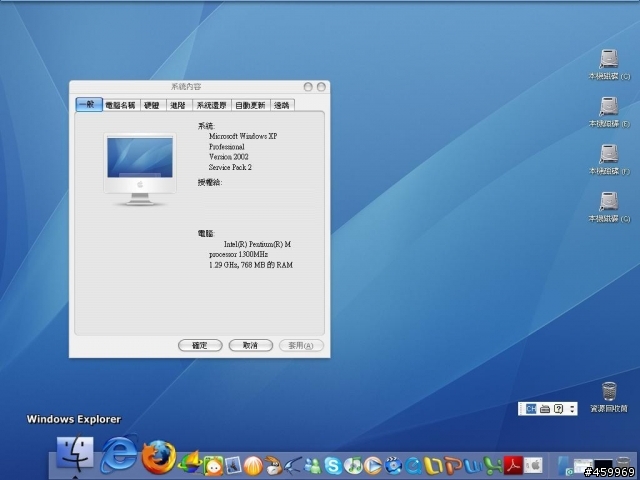Switch to the 遠端 tab
640x480 pixels.
(x=282, y=105)
